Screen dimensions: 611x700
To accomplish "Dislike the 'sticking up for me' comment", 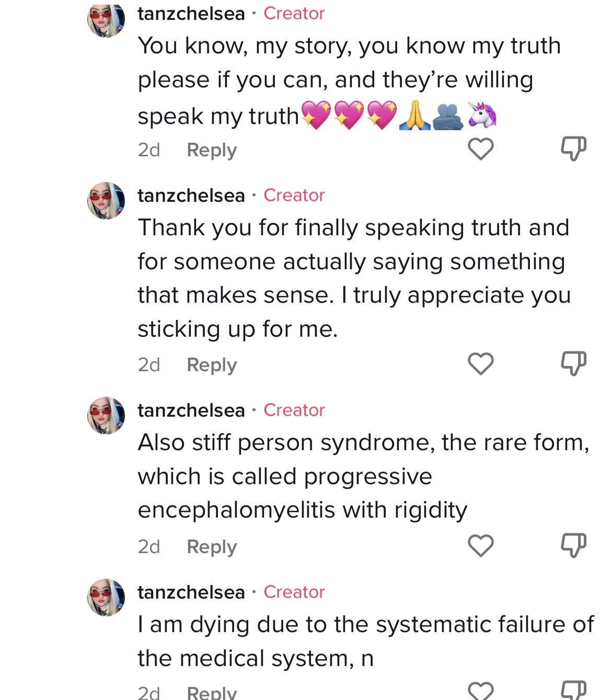I will (x=573, y=363).
